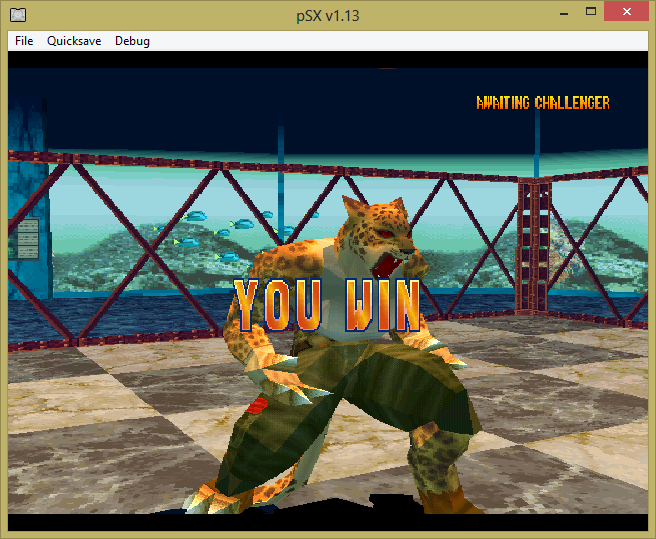Click the YOU WIN banner text

(327, 305)
